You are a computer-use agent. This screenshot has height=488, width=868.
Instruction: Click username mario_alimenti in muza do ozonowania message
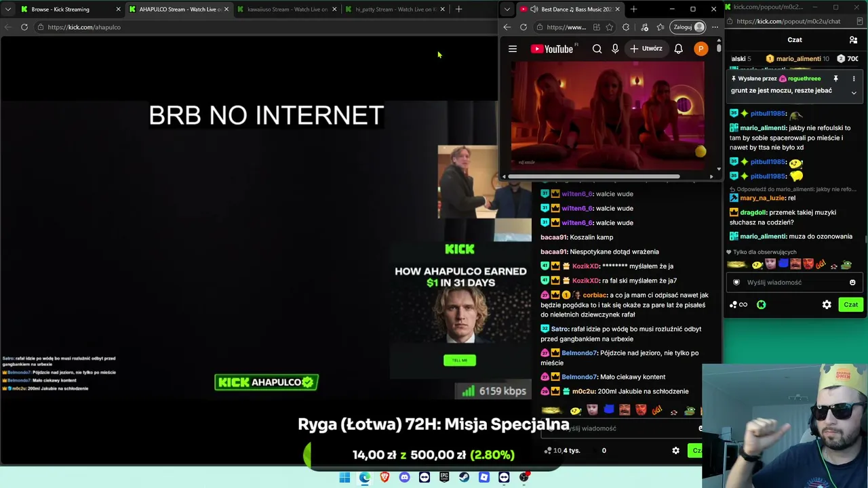coord(763,237)
